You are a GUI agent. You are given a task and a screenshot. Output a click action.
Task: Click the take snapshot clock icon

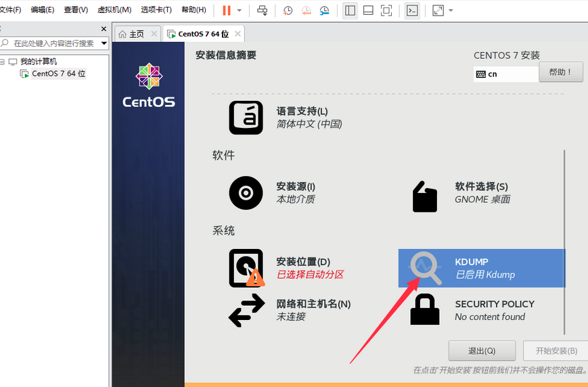(x=288, y=10)
